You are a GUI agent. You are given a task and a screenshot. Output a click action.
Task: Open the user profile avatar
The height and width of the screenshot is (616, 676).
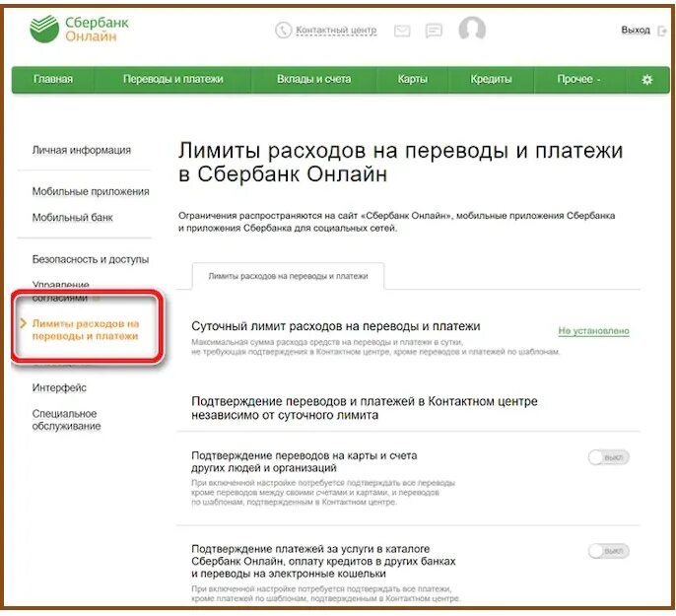[472, 29]
